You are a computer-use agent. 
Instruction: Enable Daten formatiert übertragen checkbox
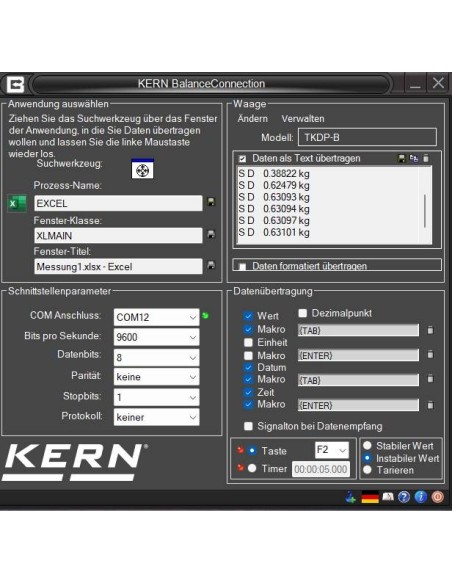[242, 266]
